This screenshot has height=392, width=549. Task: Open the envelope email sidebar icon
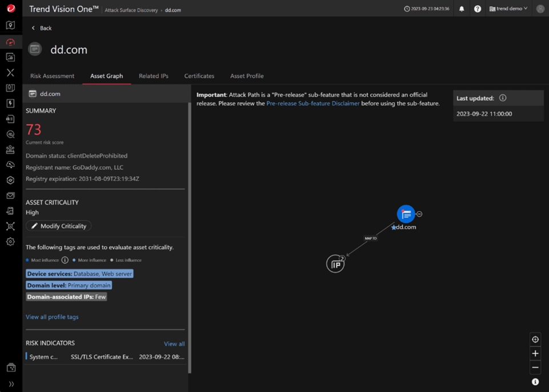pyautogui.click(x=10, y=195)
